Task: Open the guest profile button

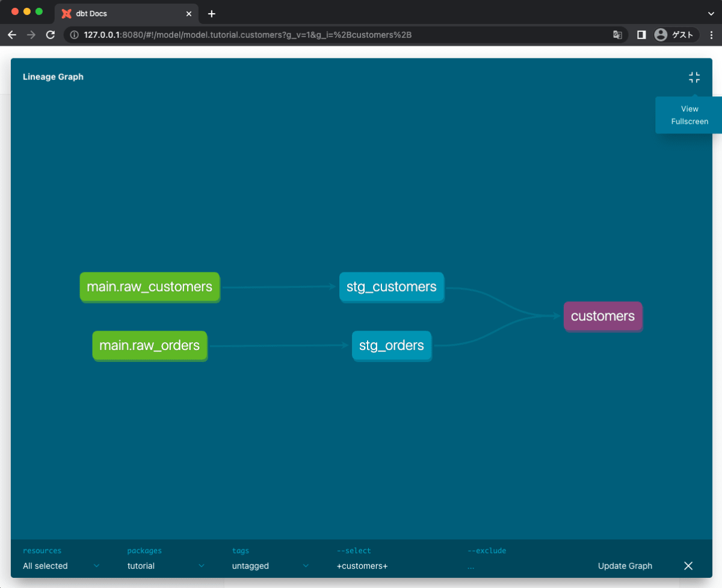Action: [x=676, y=35]
